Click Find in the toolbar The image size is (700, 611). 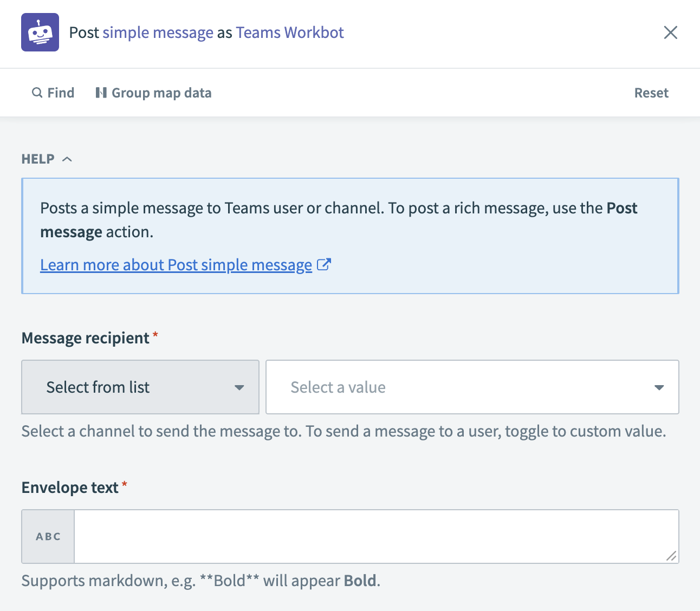60,93
